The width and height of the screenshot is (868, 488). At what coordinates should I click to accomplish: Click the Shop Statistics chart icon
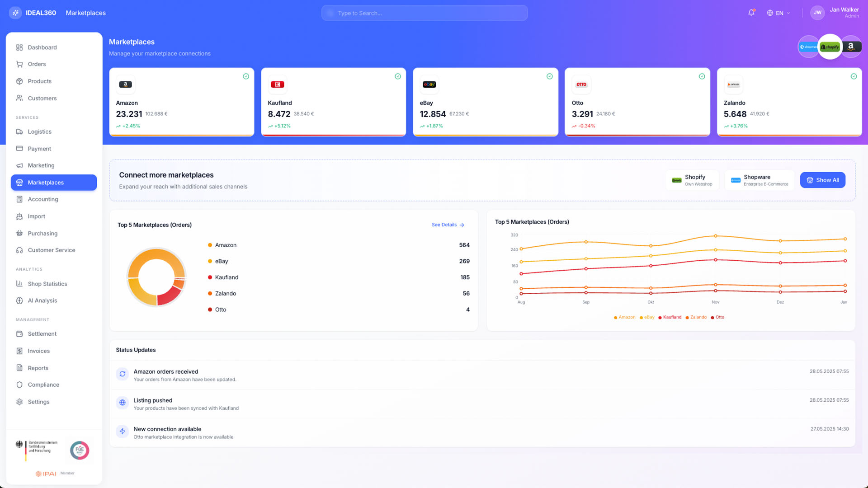click(19, 284)
